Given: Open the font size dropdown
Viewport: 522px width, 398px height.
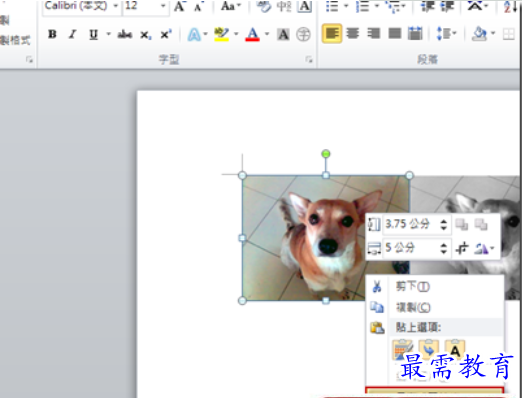Looking at the screenshot, I should pos(163,6).
